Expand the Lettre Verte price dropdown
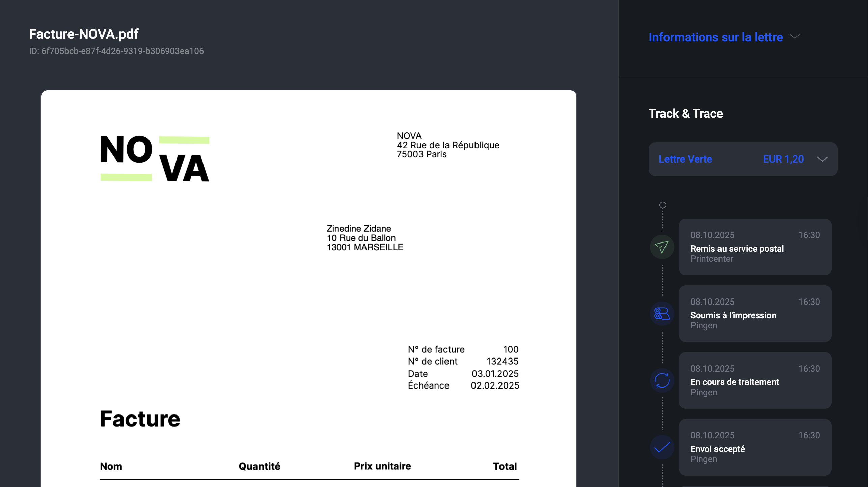868x487 pixels. click(742, 159)
